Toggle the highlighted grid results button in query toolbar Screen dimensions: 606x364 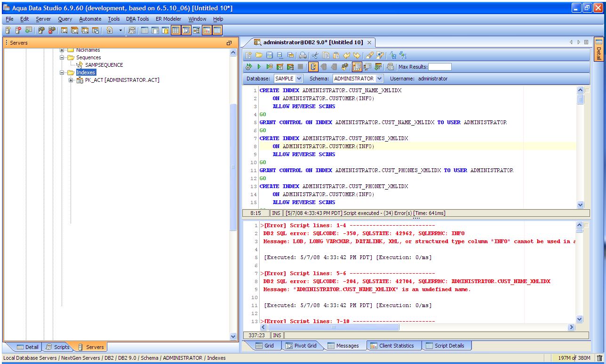point(357,67)
